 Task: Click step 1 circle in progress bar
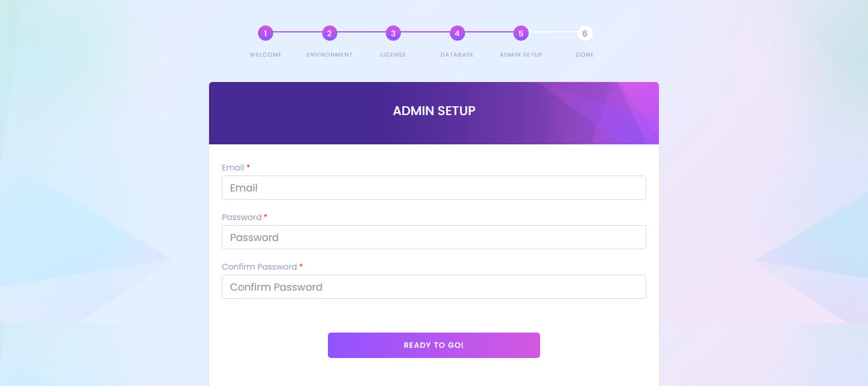coord(266,33)
